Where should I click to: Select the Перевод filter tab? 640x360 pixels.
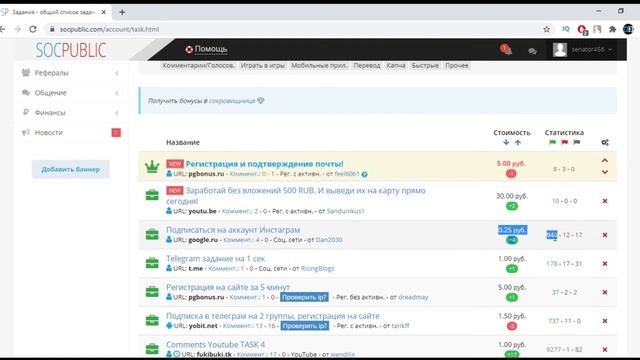pos(367,65)
